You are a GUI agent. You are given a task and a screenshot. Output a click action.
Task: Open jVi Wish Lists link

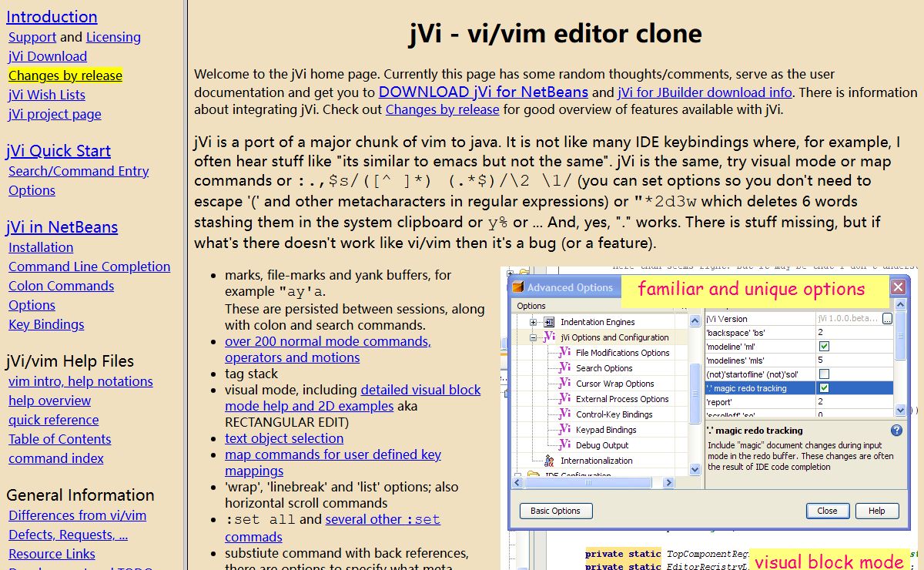click(x=47, y=95)
